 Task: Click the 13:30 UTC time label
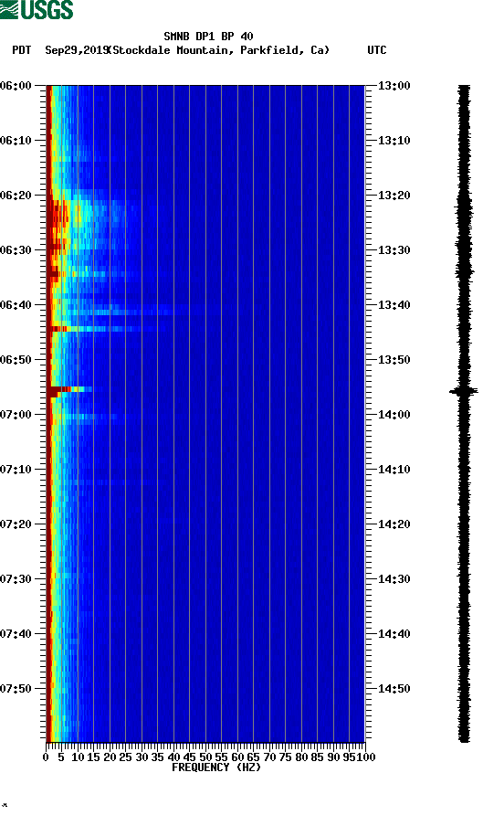click(394, 250)
